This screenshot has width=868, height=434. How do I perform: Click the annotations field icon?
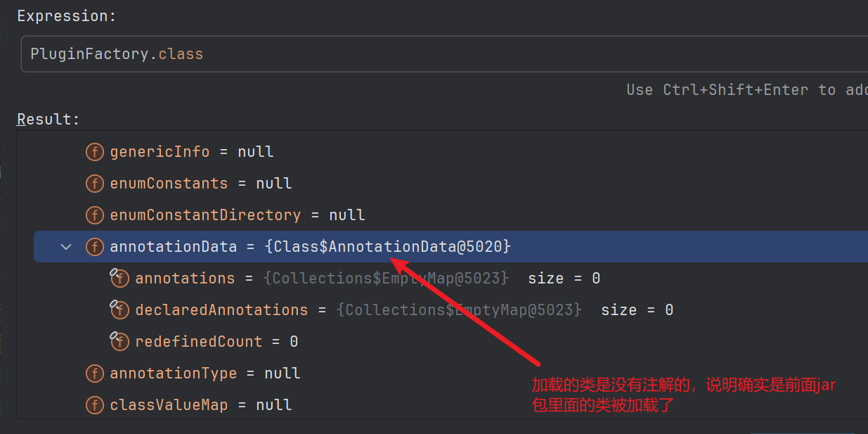click(x=119, y=279)
